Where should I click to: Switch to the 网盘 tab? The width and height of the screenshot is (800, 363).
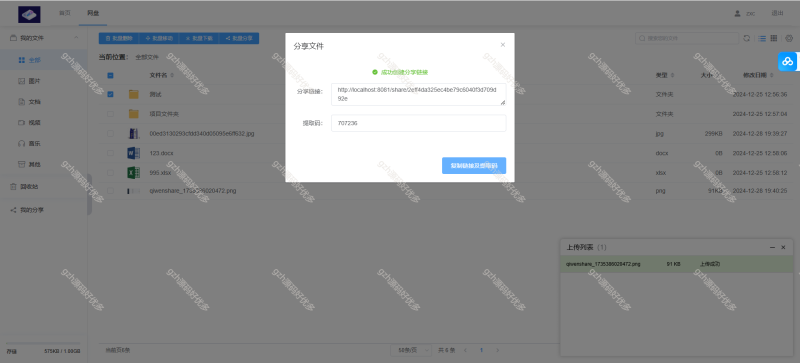[93, 13]
